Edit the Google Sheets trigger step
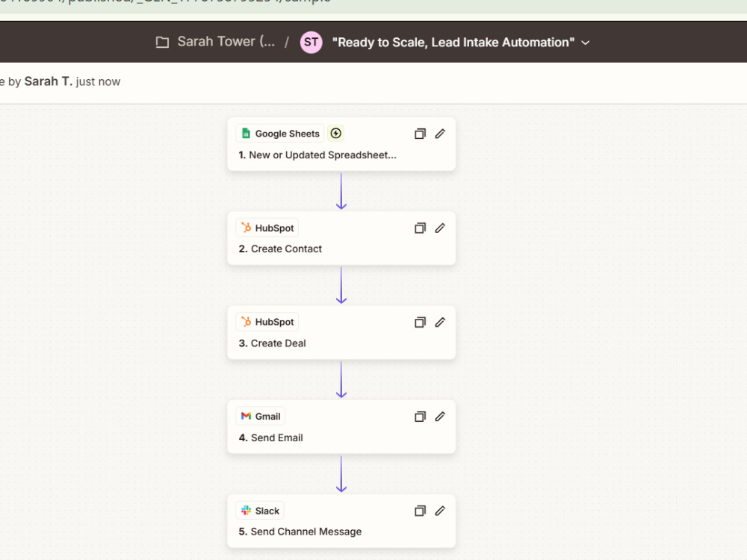The height and width of the screenshot is (560, 747). [440, 134]
